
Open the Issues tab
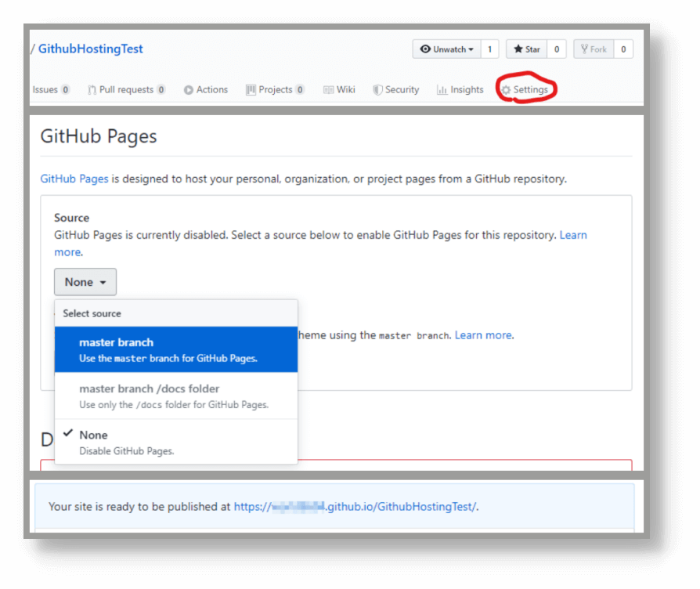(x=51, y=90)
